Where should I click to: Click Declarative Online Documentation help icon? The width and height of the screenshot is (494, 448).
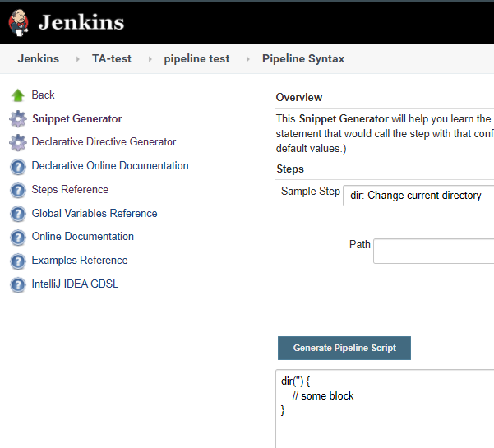(x=18, y=167)
